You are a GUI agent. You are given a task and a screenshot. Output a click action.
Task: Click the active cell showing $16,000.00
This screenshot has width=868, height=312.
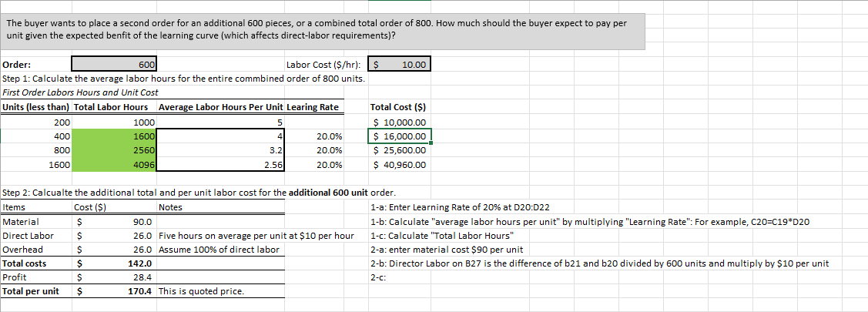pyautogui.click(x=399, y=136)
